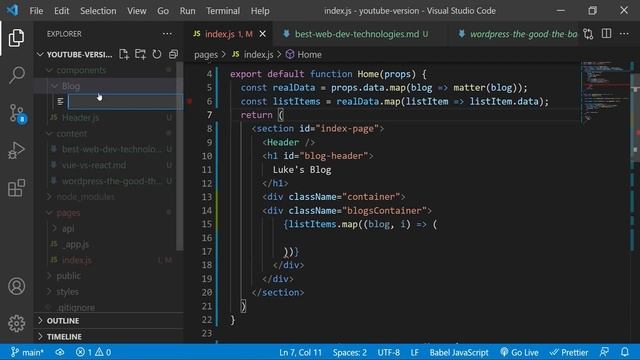Screen dimensions: 640x360
Task: Split the editor to the right
Action: (x=607, y=34)
